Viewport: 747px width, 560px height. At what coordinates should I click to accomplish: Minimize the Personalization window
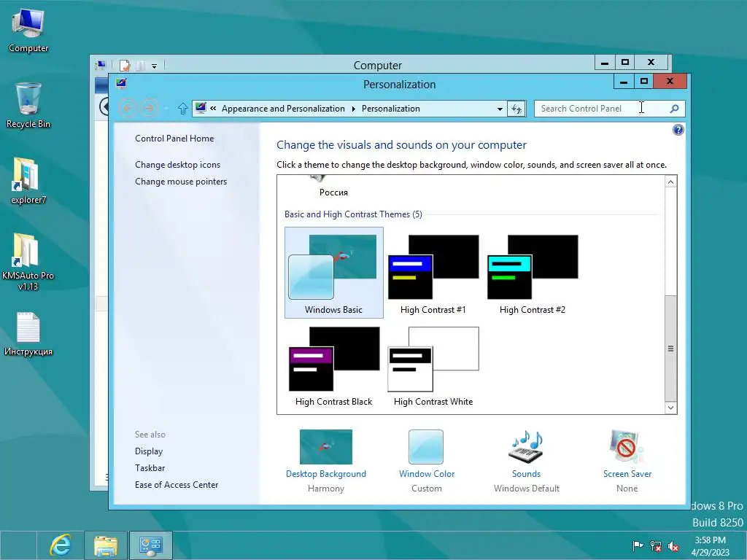tap(623, 82)
